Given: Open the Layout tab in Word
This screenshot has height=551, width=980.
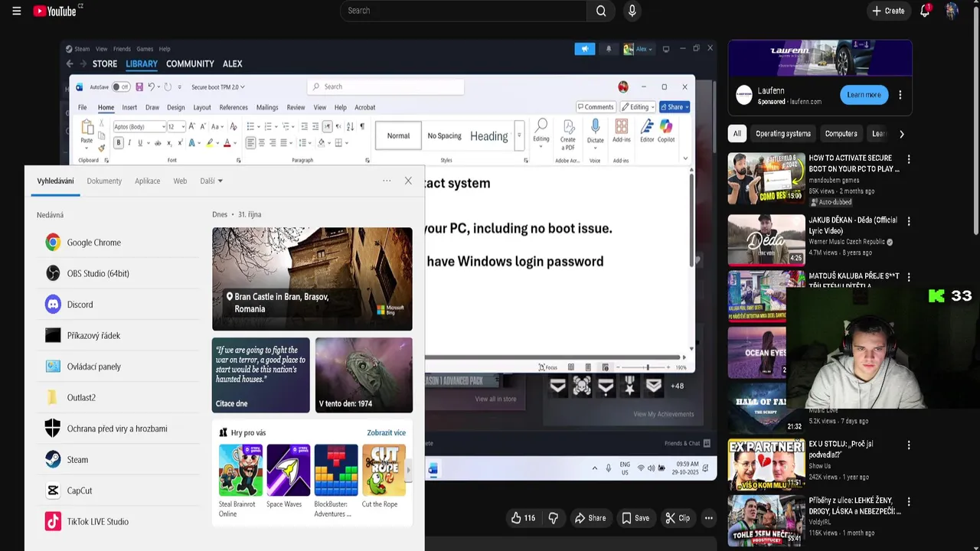Looking at the screenshot, I should (201, 107).
